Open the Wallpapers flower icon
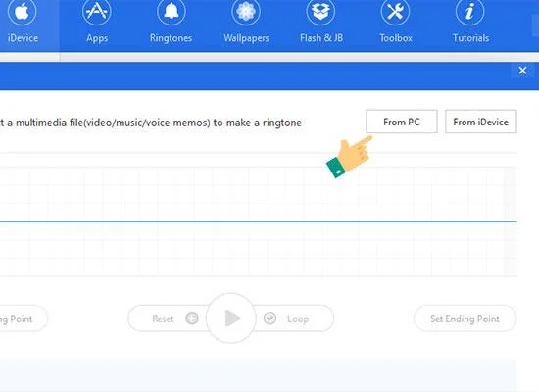This screenshot has width=539, height=392. point(246,12)
